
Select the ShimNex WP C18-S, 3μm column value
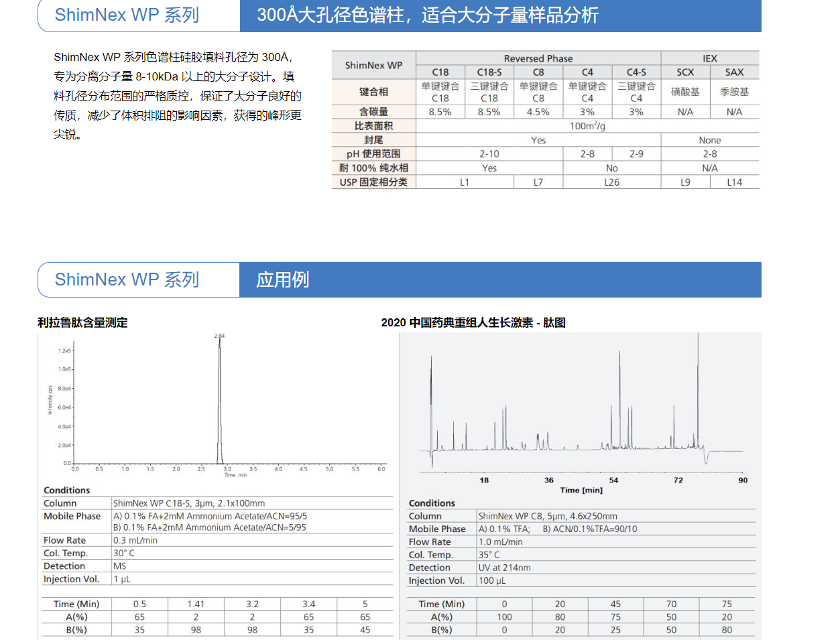tap(189, 503)
